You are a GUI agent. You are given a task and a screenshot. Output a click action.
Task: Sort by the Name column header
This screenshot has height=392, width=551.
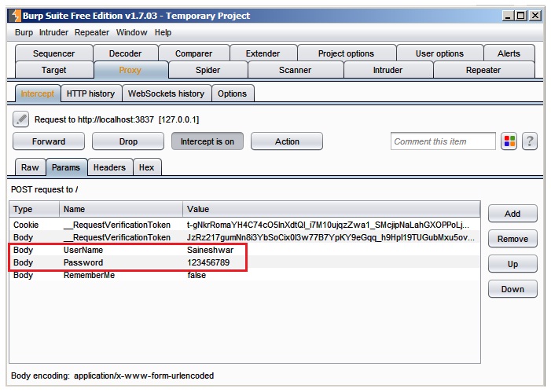tap(121, 209)
